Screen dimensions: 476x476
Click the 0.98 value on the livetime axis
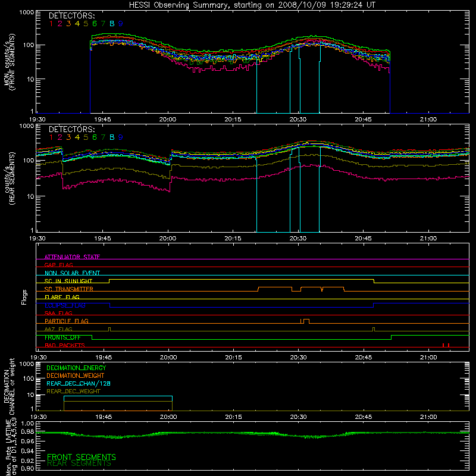coord(27,431)
